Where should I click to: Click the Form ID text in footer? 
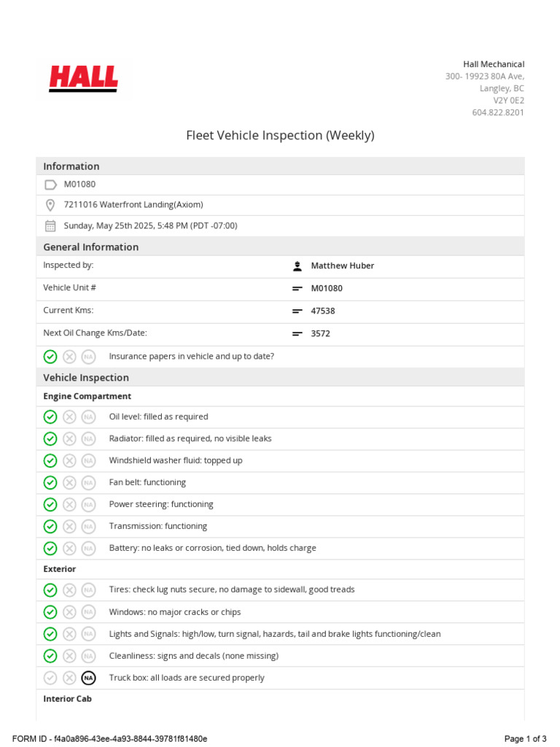tap(109, 738)
